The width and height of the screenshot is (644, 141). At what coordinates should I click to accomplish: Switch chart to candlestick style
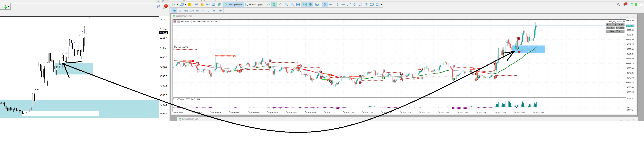point(274,4)
